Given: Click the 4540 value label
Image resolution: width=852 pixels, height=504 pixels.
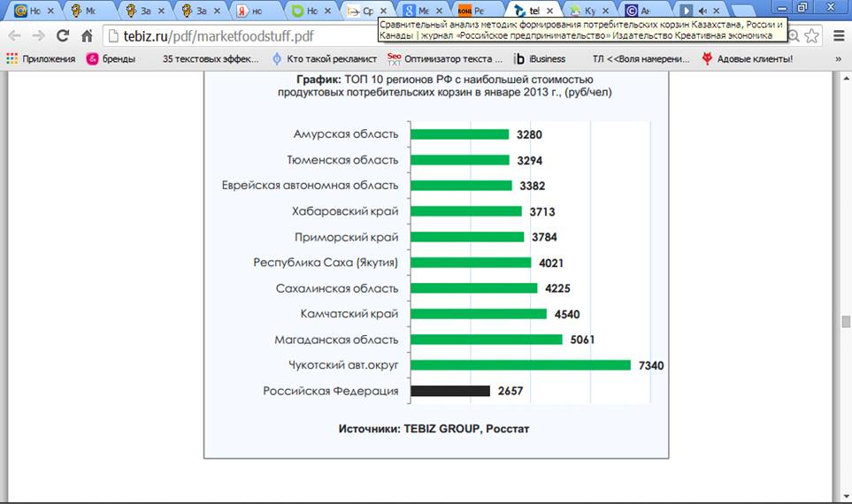Looking at the screenshot, I should 567,314.
